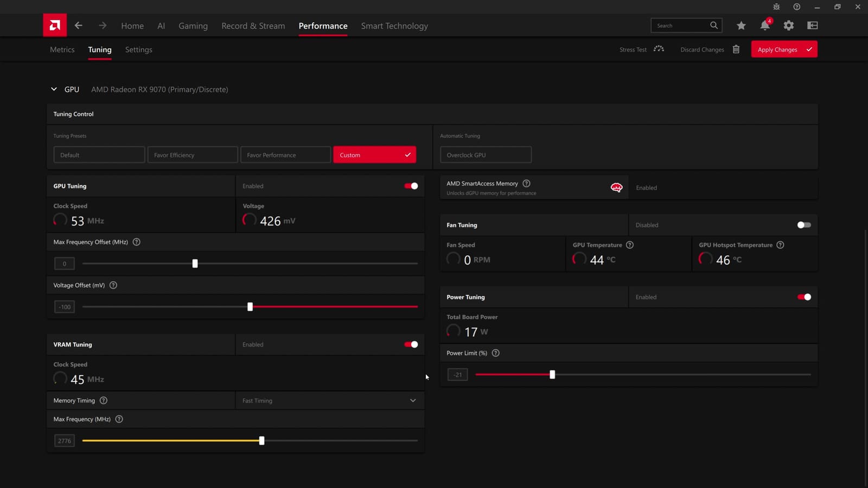Viewport: 868px width, 488px height.
Task: Go forward with the right arrow
Action: tap(103, 25)
